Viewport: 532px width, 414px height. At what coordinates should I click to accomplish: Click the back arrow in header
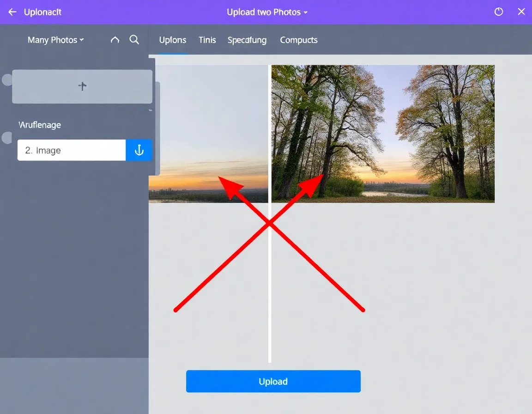[x=12, y=12]
